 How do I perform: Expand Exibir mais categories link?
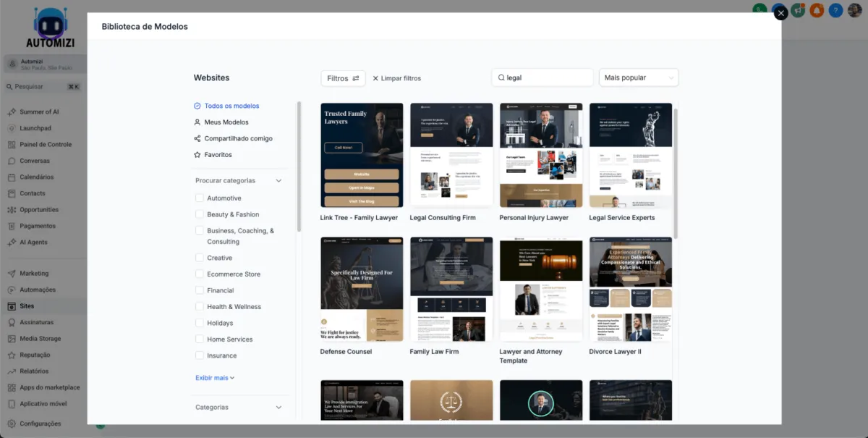215,378
